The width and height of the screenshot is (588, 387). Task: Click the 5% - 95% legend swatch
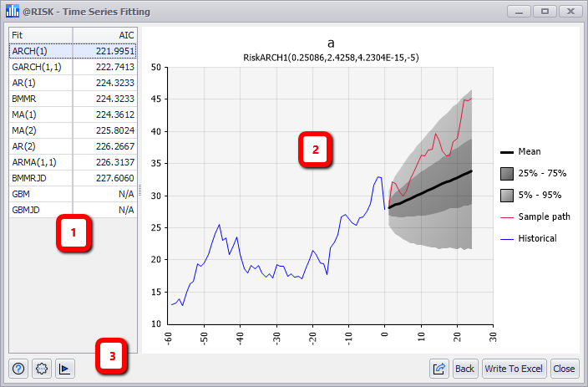pos(506,196)
